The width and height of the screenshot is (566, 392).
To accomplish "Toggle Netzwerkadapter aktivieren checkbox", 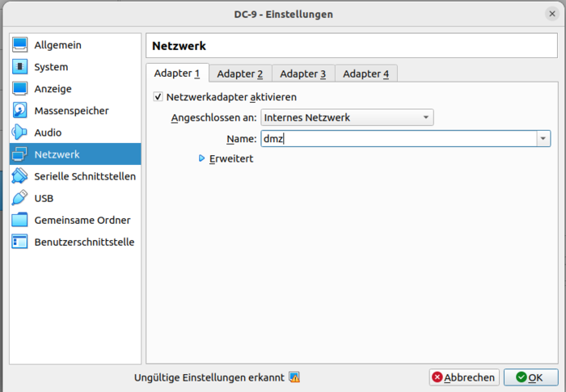I will [x=158, y=97].
